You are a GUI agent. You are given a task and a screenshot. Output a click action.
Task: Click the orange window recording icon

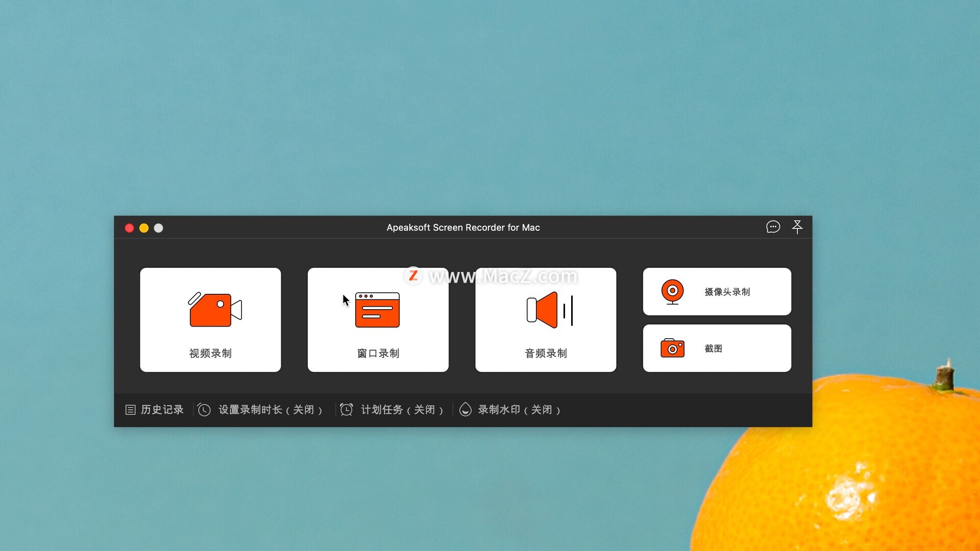pyautogui.click(x=377, y=310)
